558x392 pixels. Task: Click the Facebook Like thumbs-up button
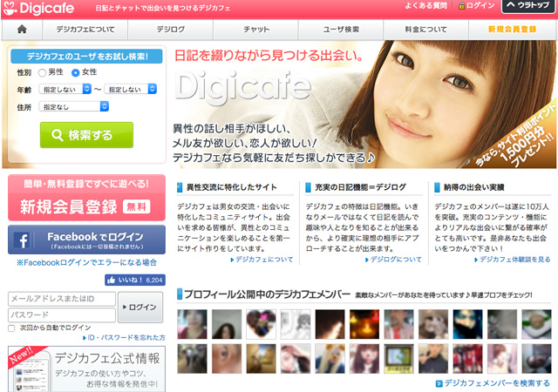coord(135,280)
